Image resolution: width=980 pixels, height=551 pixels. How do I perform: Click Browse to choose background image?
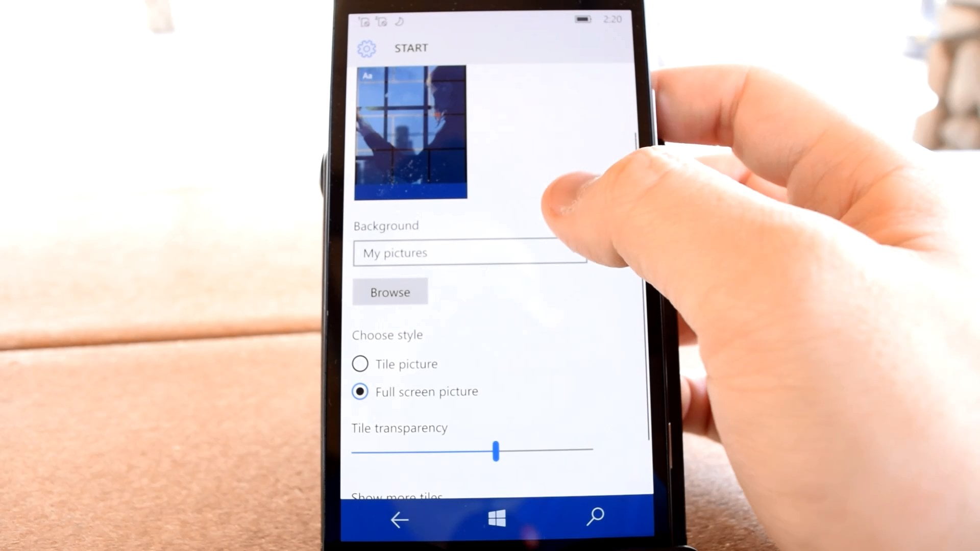tap(390, 292)
